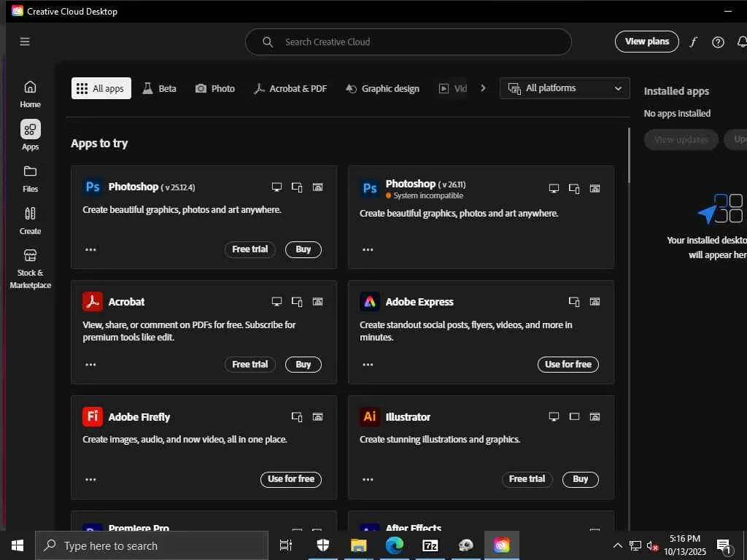Image resolution: width=747 pixels, height=560 pixels.
Task: Click the Acrobat app icon
Action: tap(93, 301)
